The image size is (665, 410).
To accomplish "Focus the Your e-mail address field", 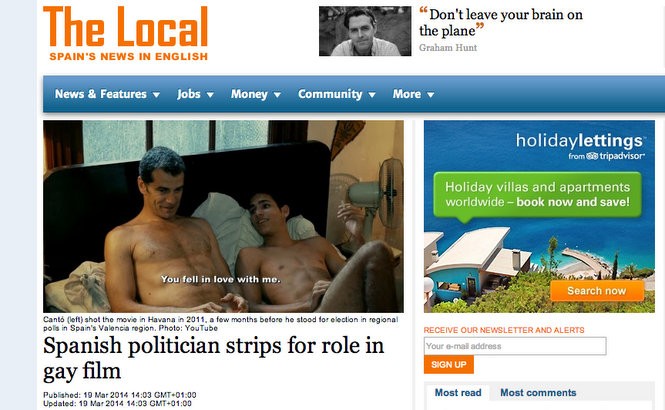I will pos(515,346).
